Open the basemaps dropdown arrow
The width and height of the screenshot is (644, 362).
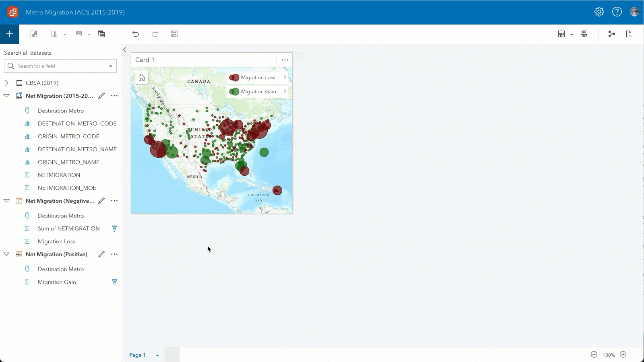click(572, 35)
